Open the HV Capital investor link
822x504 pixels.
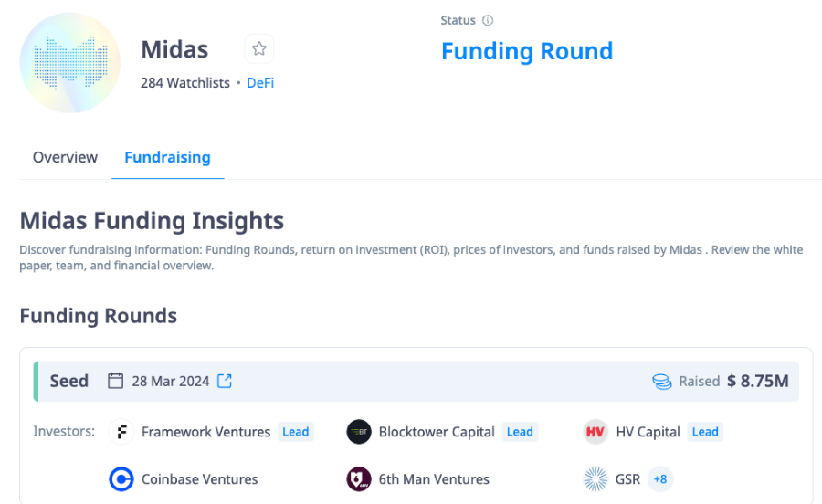coord(648,432)
